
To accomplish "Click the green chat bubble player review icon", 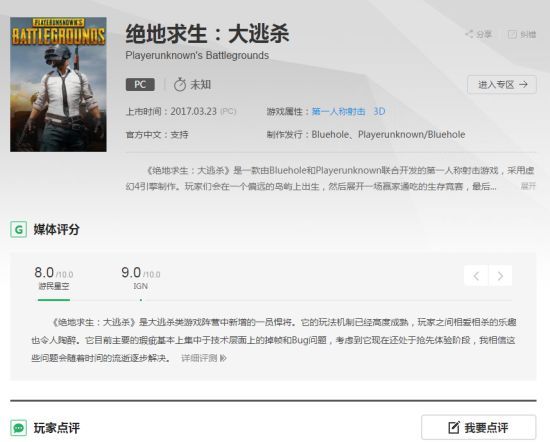I will [19, 428].
